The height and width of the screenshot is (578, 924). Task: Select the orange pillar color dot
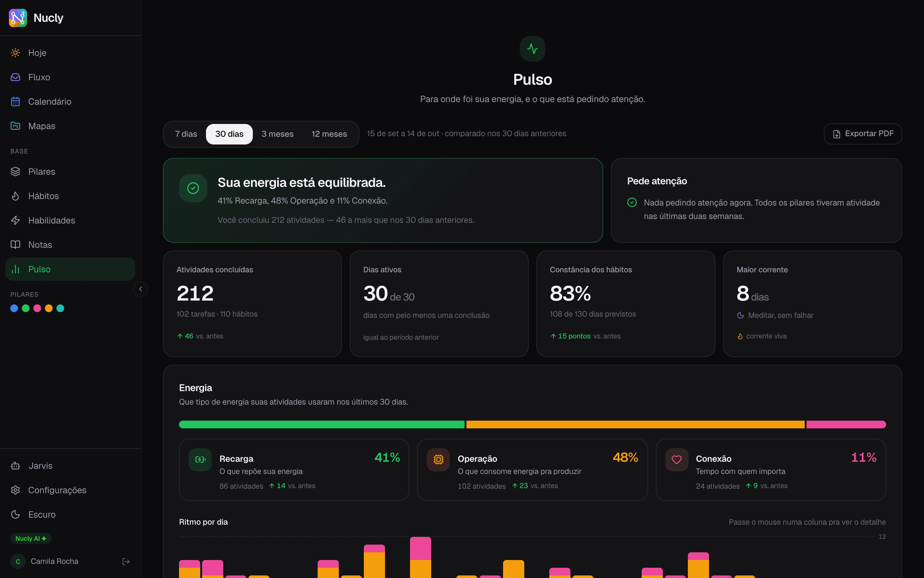tap(49, 308)
